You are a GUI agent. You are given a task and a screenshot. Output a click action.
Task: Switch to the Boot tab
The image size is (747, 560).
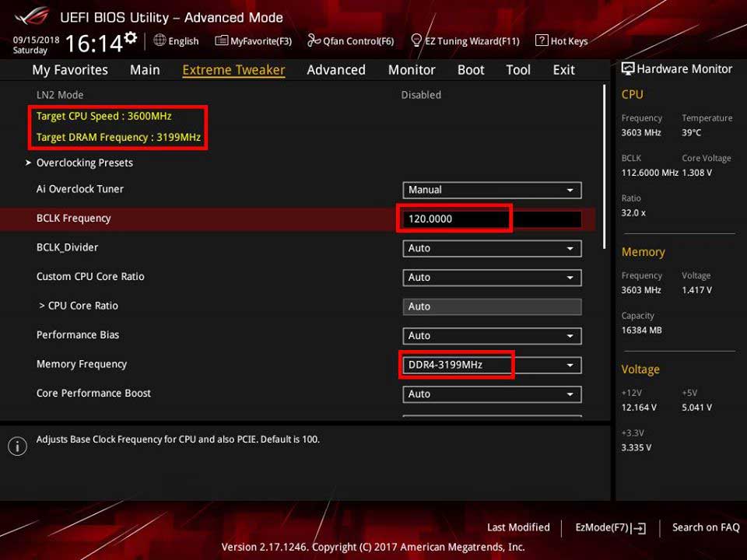[x=471, y=70]
